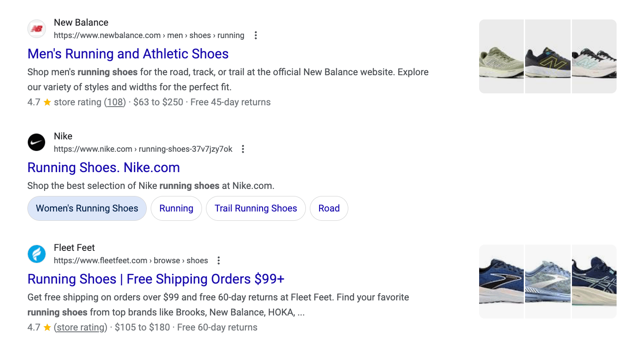Select the Trail Running Shoes filter chip
644x342 pixels.
click(x=255, y=208)
